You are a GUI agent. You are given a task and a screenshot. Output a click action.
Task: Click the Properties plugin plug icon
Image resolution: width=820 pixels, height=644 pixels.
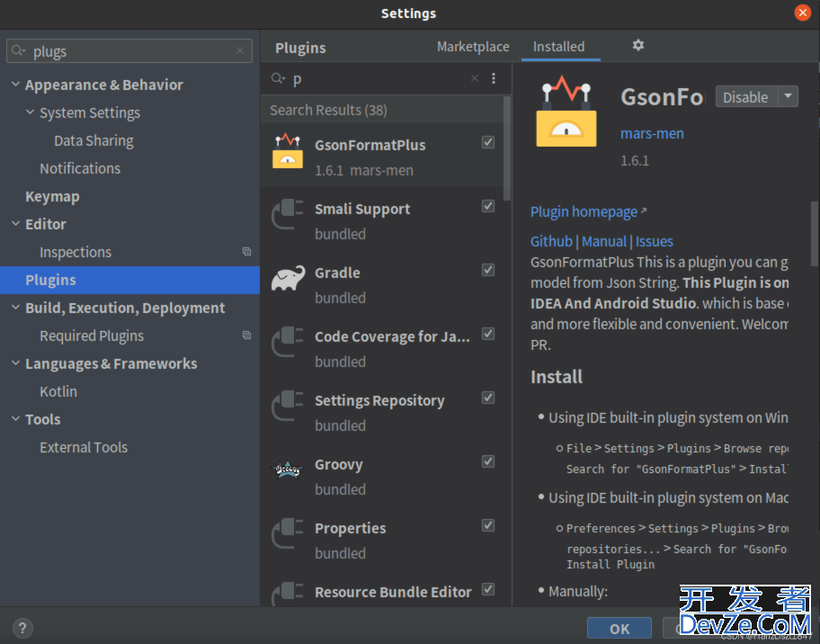(x=288, y=533)
